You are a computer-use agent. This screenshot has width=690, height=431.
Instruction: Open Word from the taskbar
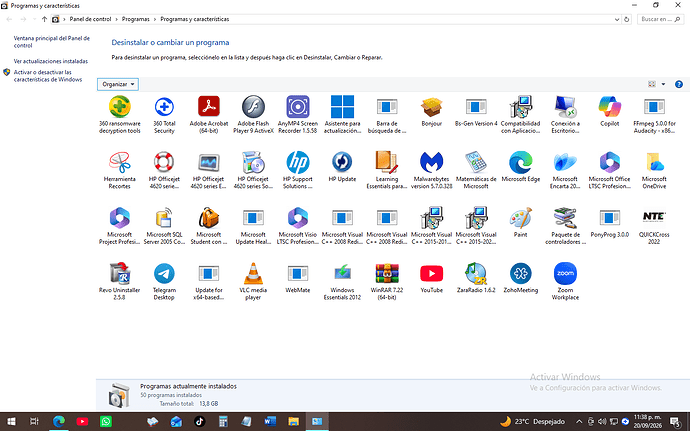pos(270,422)
